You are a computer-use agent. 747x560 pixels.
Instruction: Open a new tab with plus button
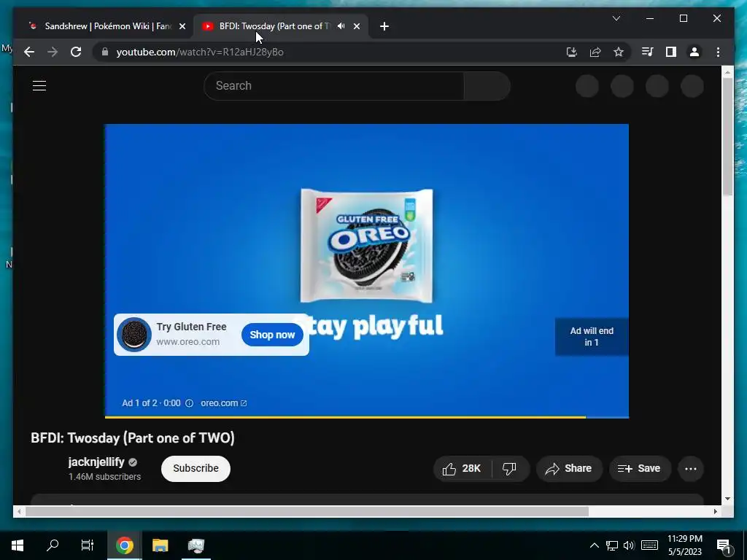pyautogui.click(x=384, y=26)
